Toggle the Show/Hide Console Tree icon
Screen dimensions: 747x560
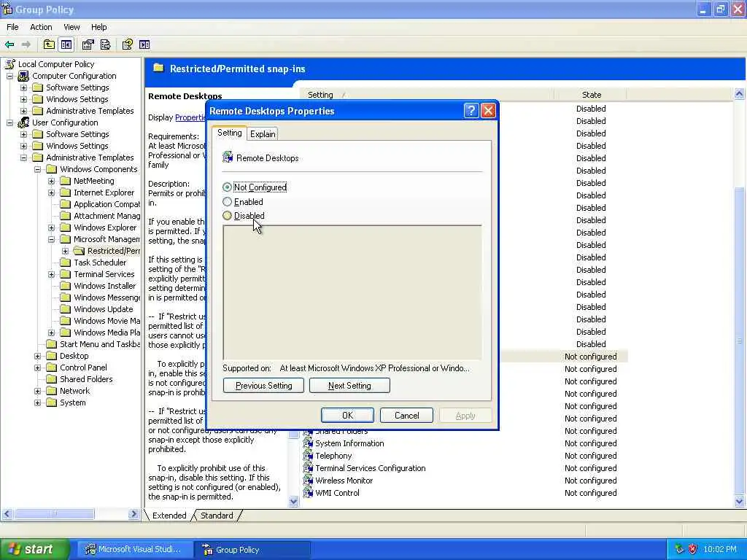click(66, 44)
